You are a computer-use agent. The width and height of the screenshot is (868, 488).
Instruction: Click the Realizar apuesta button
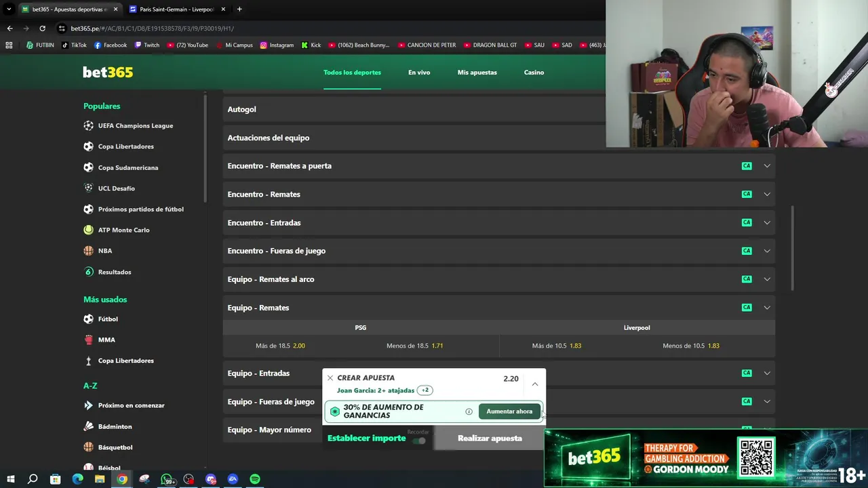pos(490,439)
